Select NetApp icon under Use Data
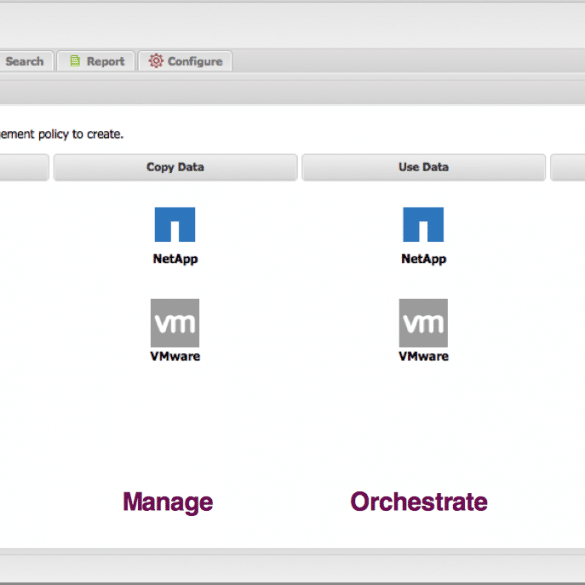The width and height of the screenshot is (585, 585). [423, 225]
